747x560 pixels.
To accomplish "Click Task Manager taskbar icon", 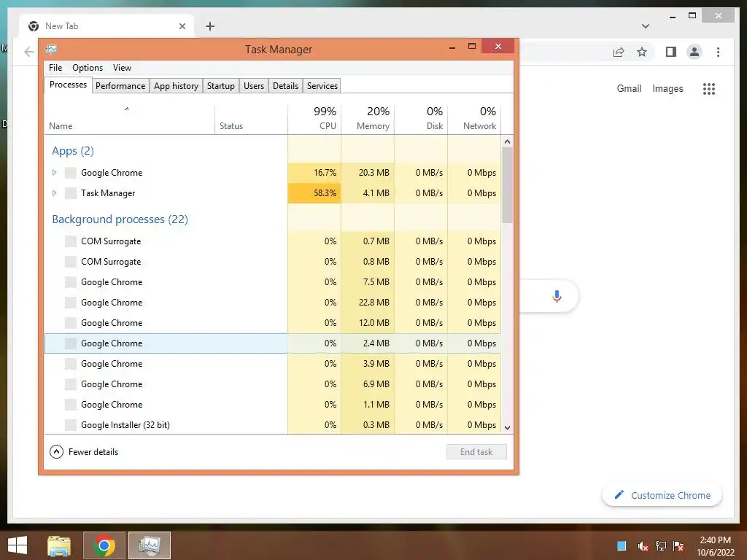I will 150,545.
